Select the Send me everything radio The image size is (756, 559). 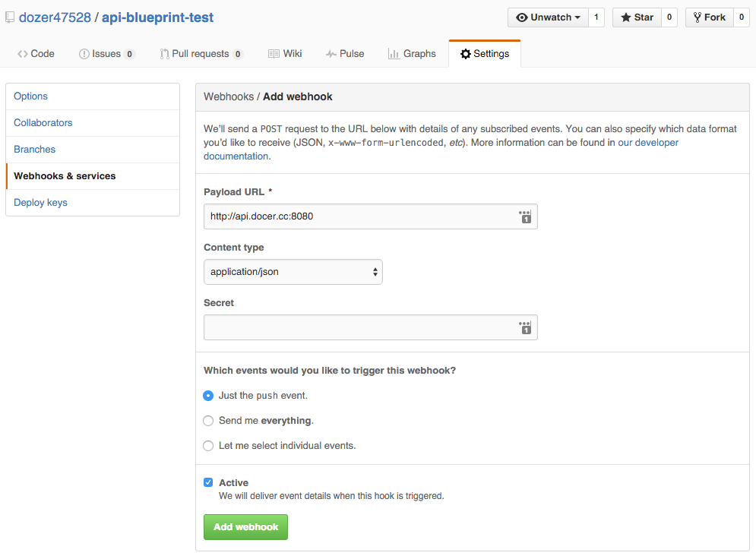point(208,421)
